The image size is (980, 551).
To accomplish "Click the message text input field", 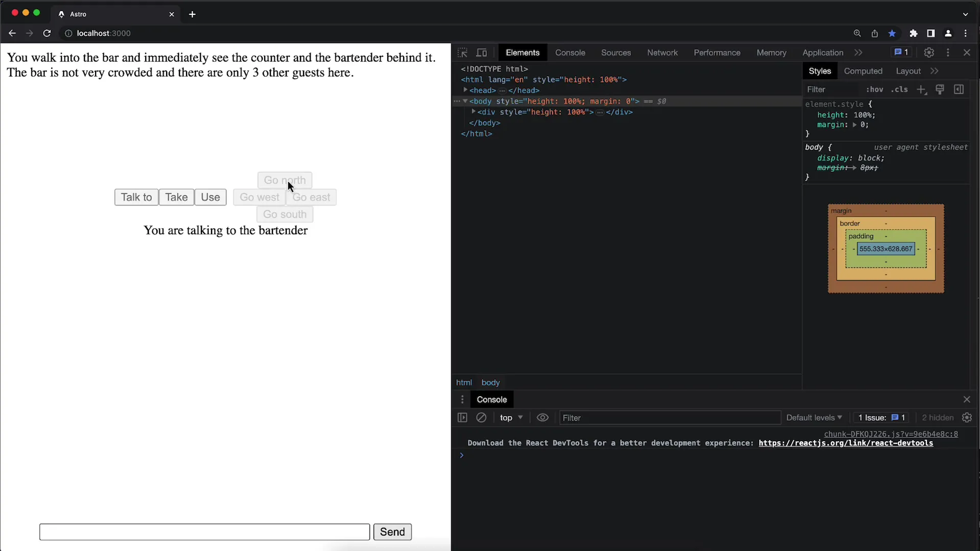I will coord(204,532).
